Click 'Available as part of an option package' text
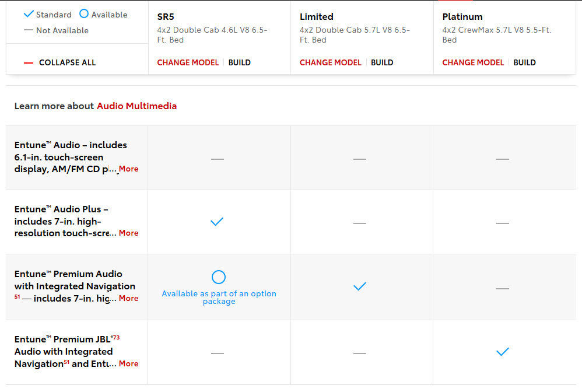The width and height of the screenshot is (582, 392). tap(219, 297)
